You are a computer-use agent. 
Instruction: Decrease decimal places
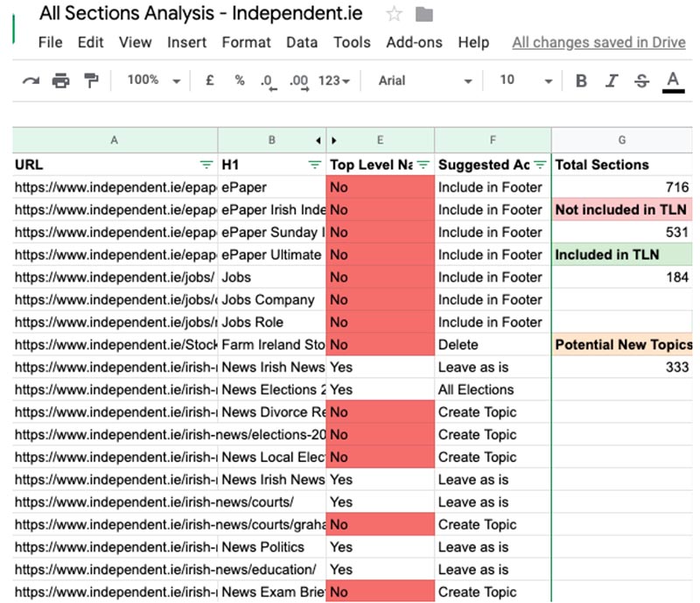[x=268, y=81]
